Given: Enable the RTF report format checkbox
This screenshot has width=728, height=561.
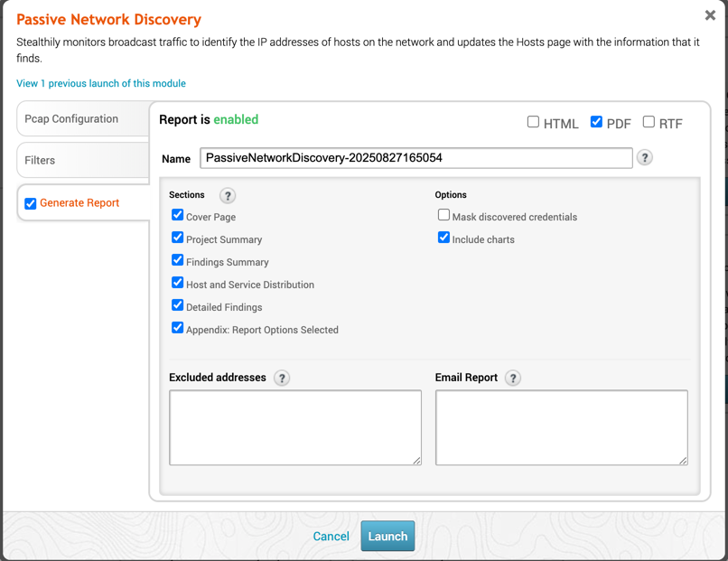Looking at the screenshot, I should (x=649, y=122).
